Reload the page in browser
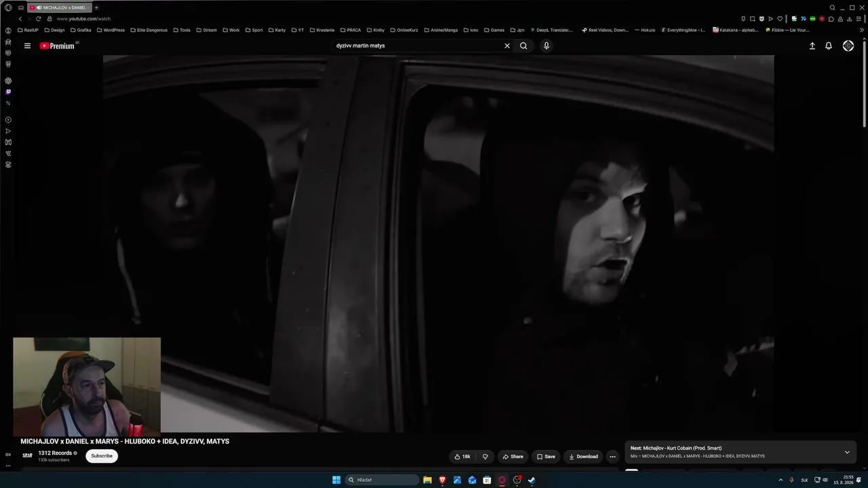This screenshot has height=488, width=868. (38, 19)
